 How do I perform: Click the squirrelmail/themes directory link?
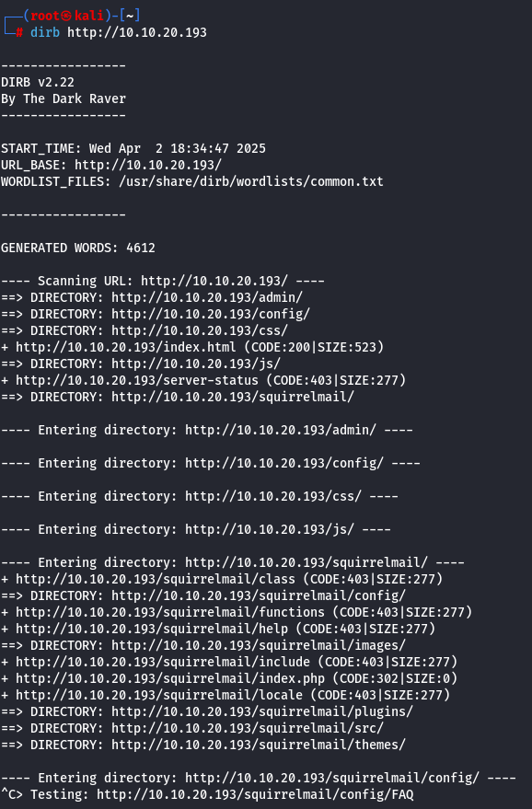pos(259,745)
